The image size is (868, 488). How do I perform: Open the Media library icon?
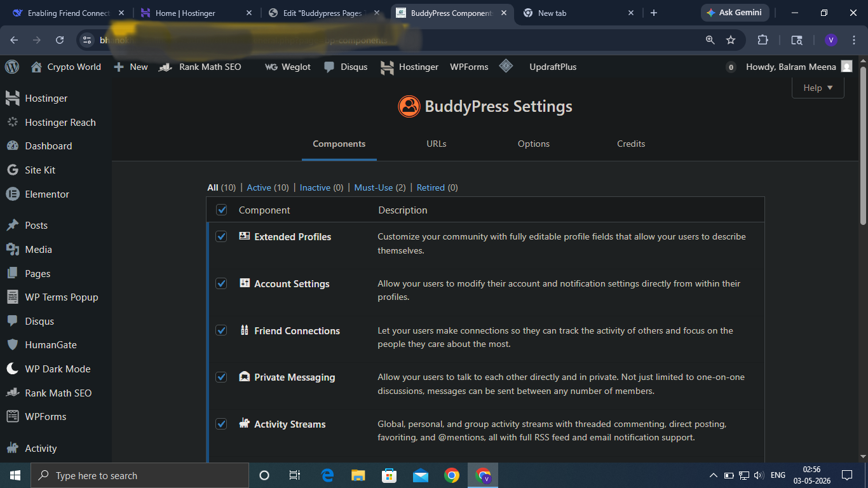pos(13,250)
